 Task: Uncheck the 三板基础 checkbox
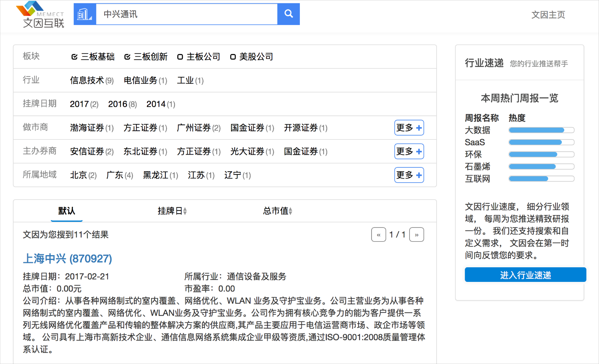coord(74,57)
